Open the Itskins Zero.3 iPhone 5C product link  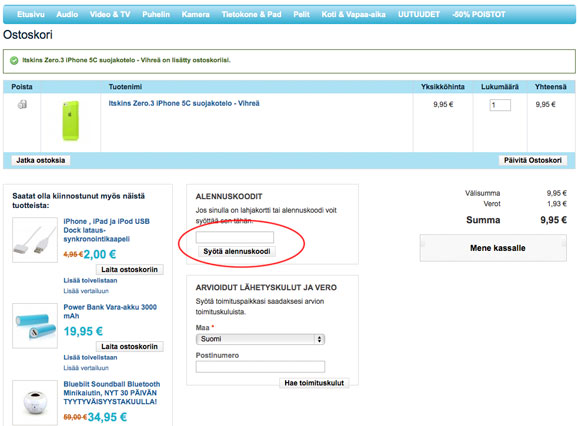click(184, 103)
